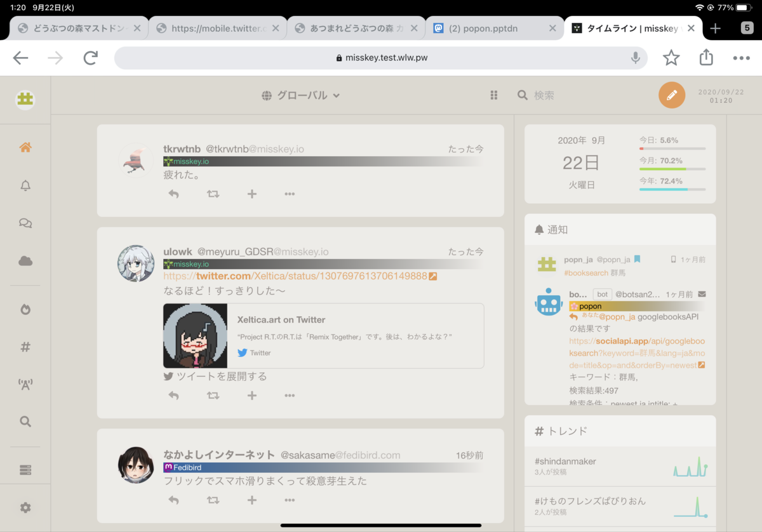Image resolution: width=762 pixels, height=532 pixels.
Task: Click the address bar misskey.test.wlw.pw
Action: coord(381,58)
